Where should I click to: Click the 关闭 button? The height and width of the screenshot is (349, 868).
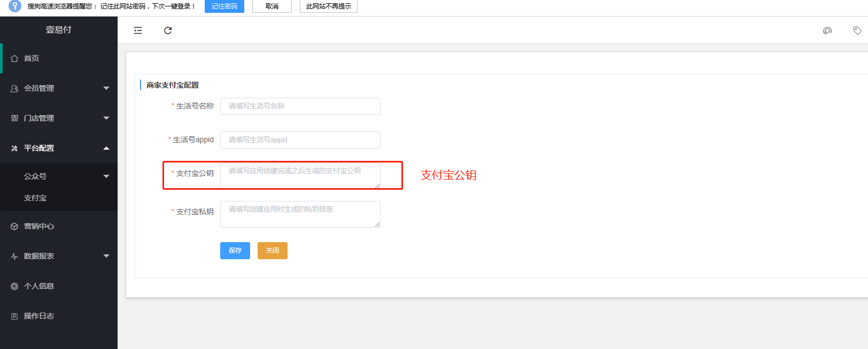click(273, 251)
